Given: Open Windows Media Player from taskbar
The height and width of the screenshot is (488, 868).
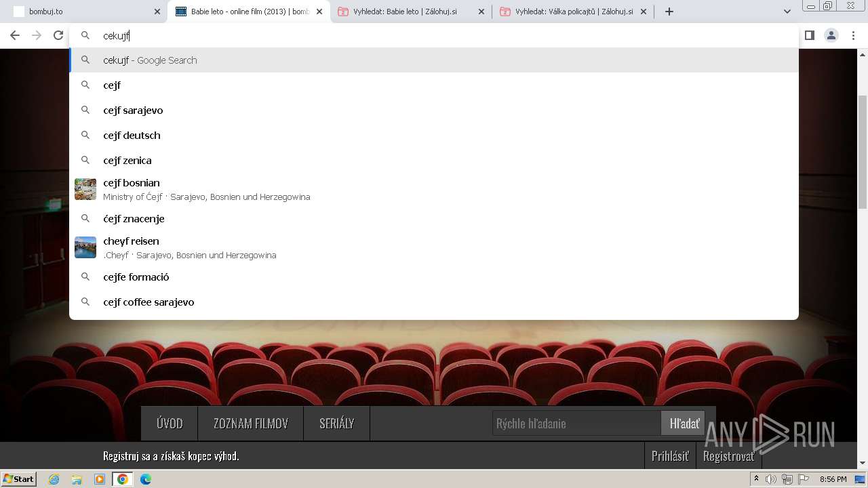Looking at the screenshot, I should pyautogui.click(x=100, y=479).
